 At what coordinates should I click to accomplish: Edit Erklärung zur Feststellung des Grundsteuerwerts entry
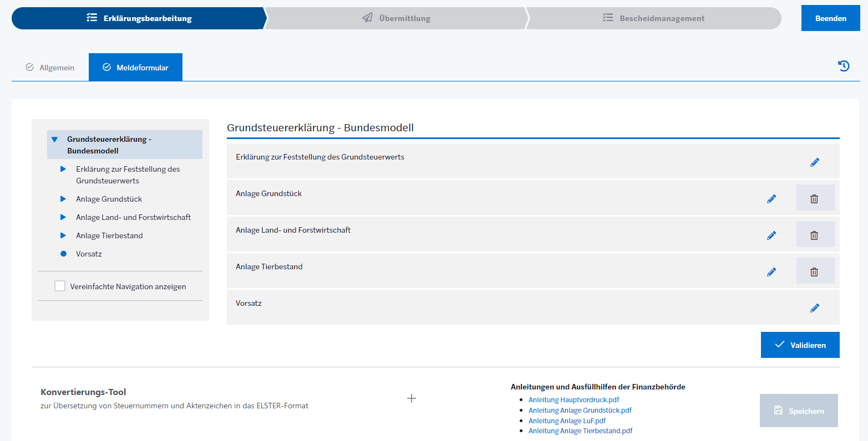(814, 162)
